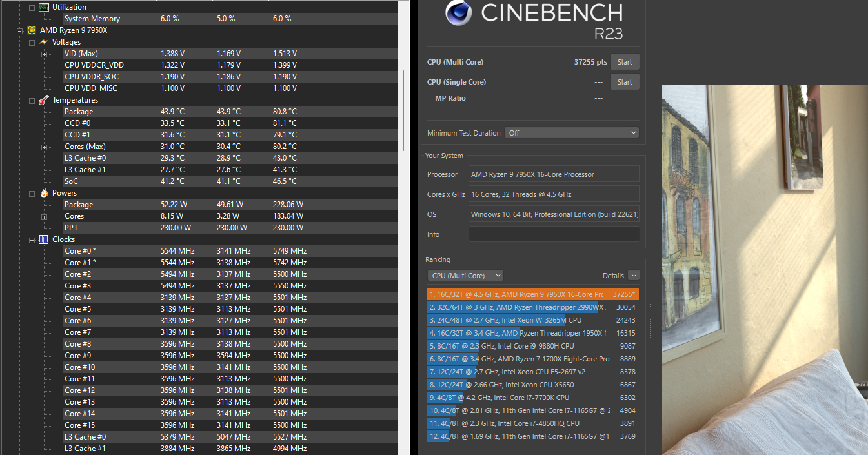Screen dimensions: 868x455
Task: Collapse the Voltages sensor group
Action: click(31, 41)
